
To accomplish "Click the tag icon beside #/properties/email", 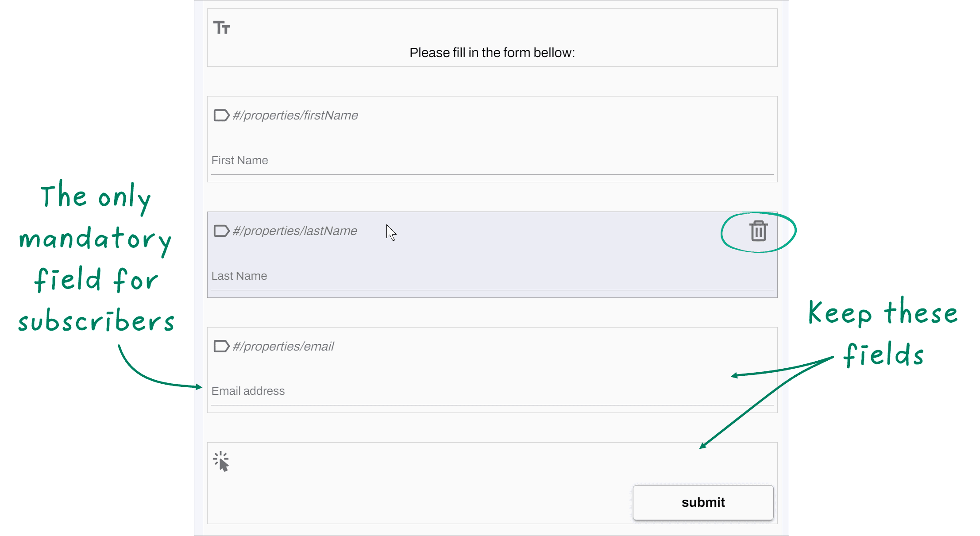I will coord(221,346).
